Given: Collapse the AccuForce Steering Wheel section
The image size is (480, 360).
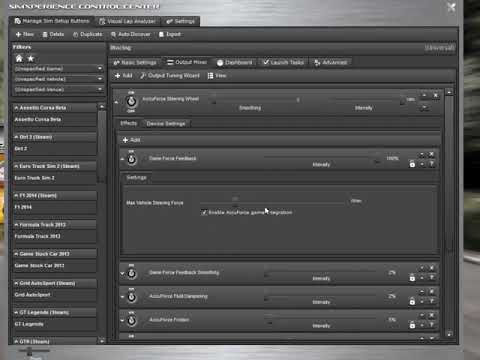Looking at the screenshot, I should 116,102.
